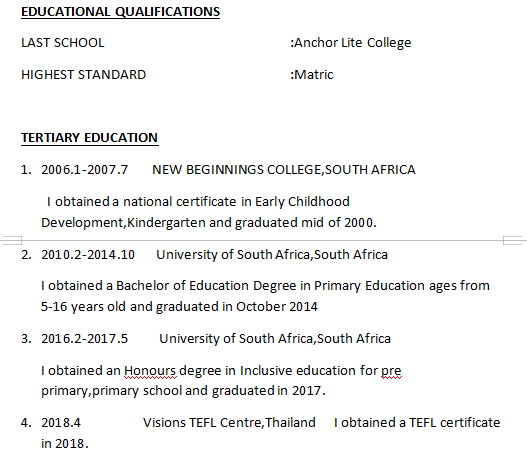
Task: Click the red-underlined word pre
Action: click(x=391, y=371)
